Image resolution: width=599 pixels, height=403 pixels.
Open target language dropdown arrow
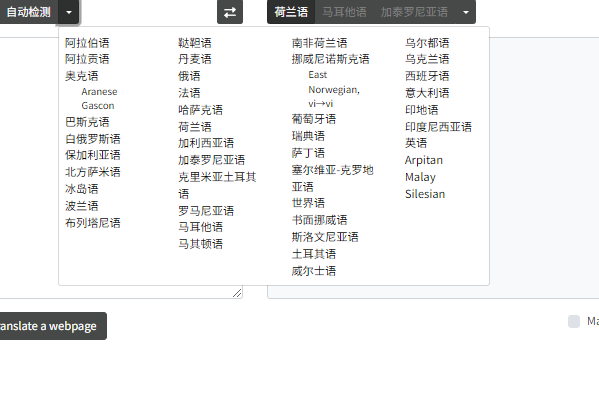[x=466, y=12]
